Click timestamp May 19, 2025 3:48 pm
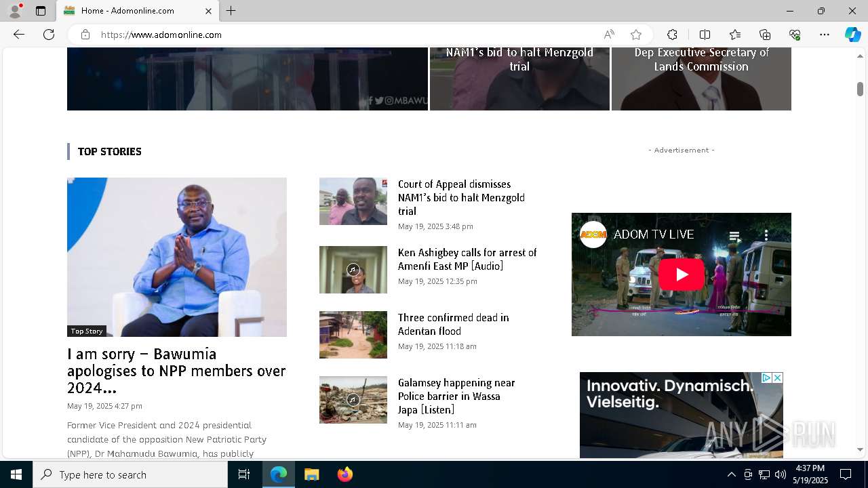The image size is (868, 488). click(435, 226)
